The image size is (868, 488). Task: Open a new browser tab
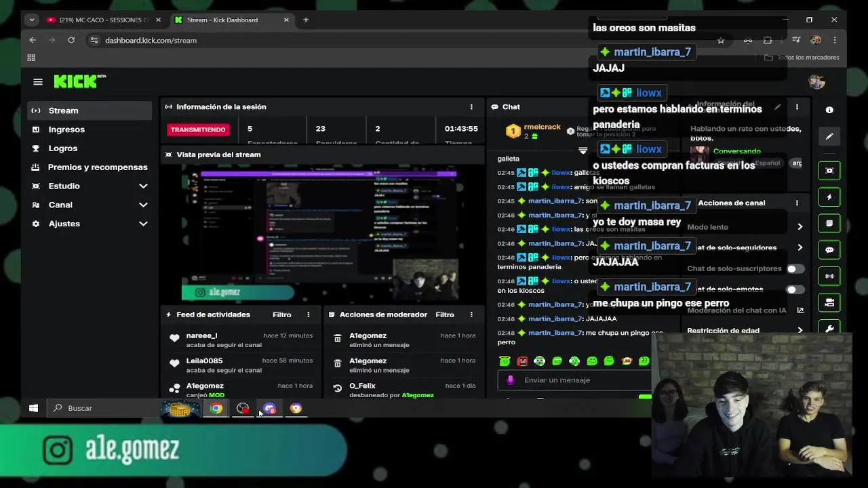point(306,20)
